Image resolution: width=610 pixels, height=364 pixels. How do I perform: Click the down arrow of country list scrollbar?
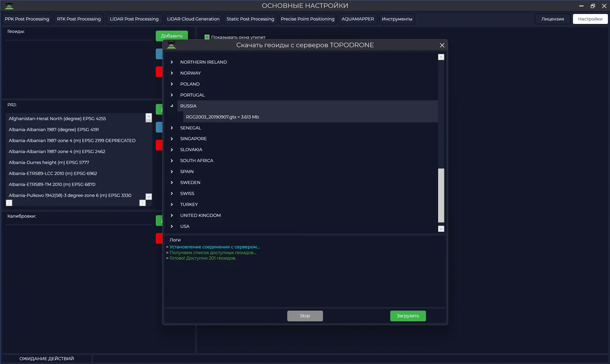point(441,229)
